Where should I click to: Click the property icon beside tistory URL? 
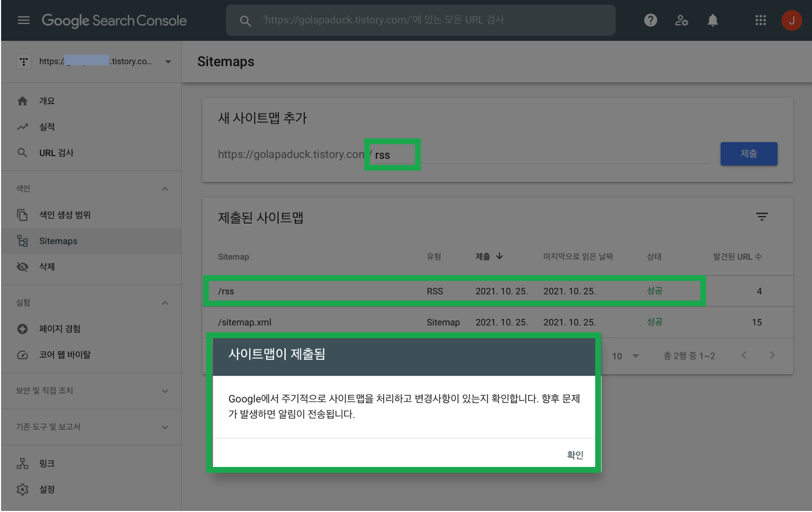pyautogui.click(x=24, y=61)
